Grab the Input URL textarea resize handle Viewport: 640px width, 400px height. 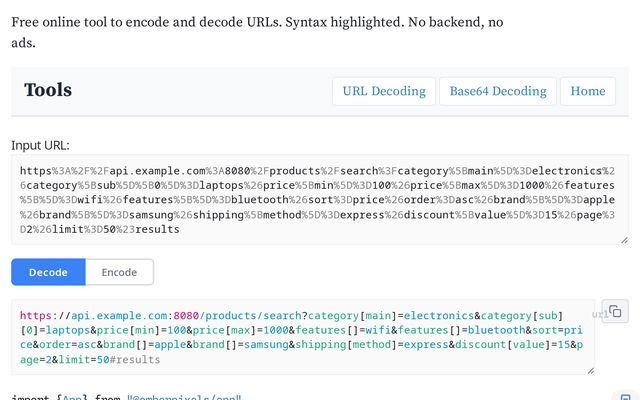pos(624,240)
